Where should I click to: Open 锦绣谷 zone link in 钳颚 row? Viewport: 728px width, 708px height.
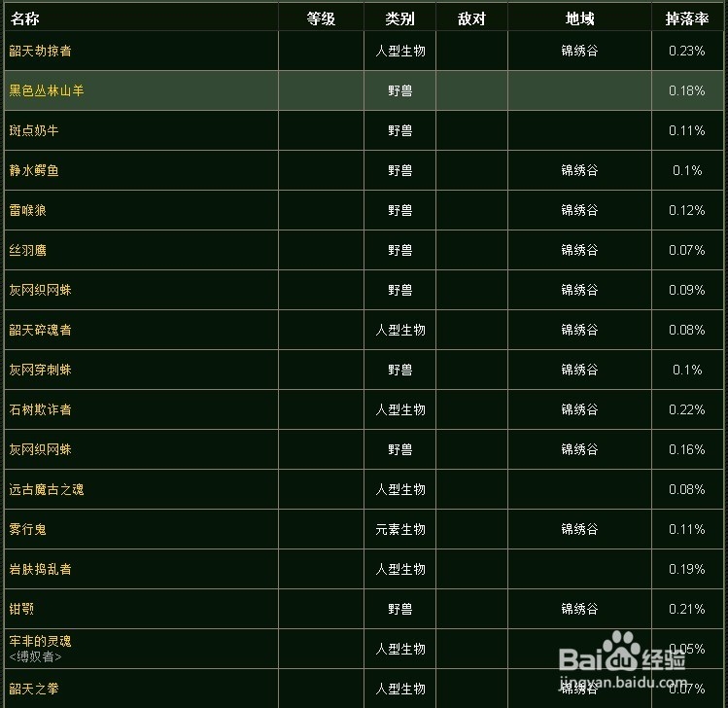[579, 609]
